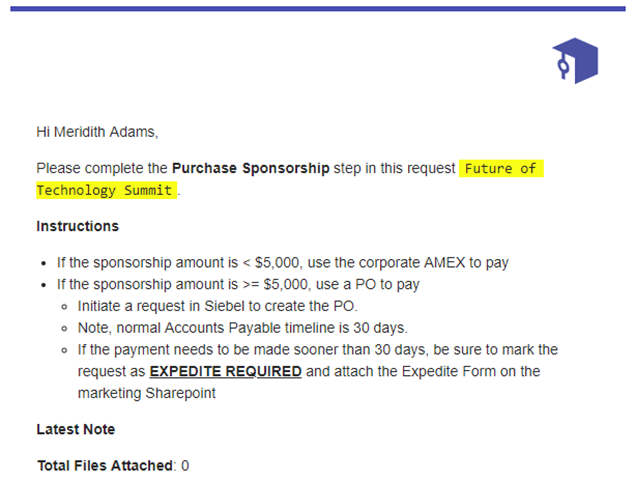Click the Hi Meridith Adams greeting
Image resolution: width=635 pixels, height=482 pixels.
(97, 132)
